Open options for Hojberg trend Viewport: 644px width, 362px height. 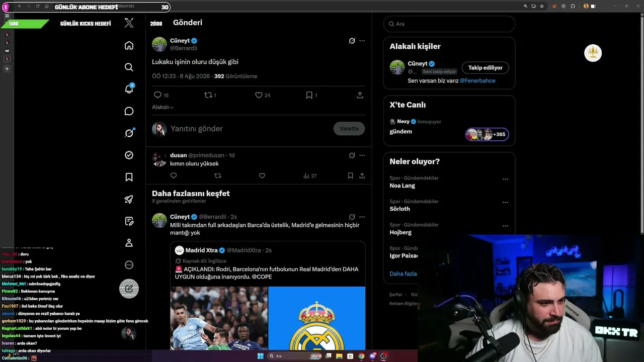505,226
